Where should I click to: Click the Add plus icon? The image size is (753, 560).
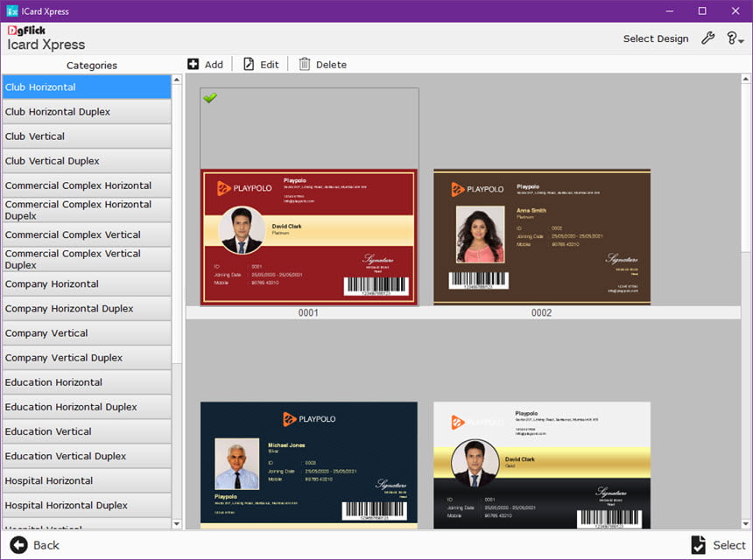point(193,64)
